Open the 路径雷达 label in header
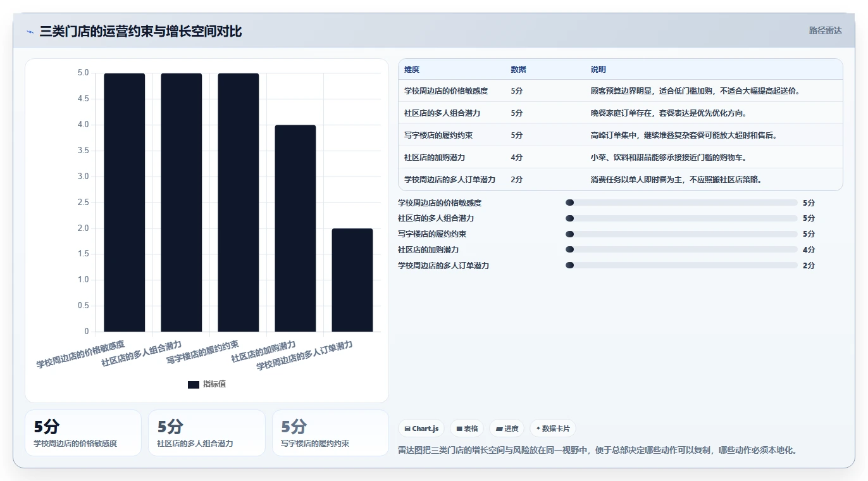The width and height of the screenshot is (868, 481). click(826, 30)
